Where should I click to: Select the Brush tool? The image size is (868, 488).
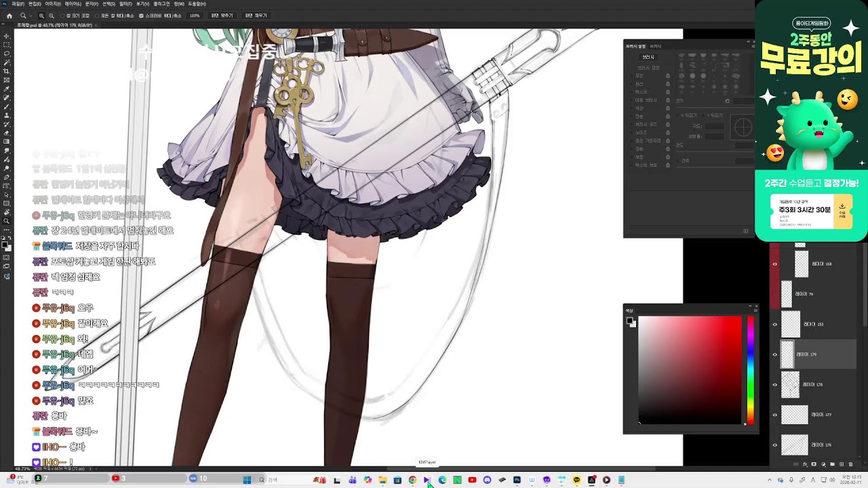7,106
